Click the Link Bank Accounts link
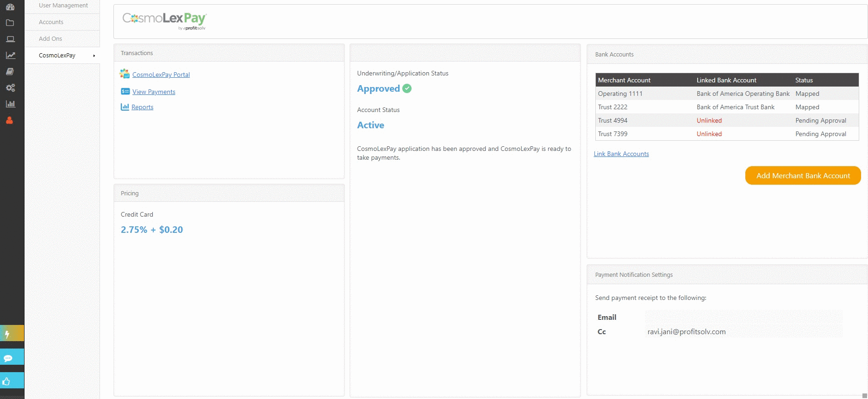The image size is (868, 399). [621, 154]
